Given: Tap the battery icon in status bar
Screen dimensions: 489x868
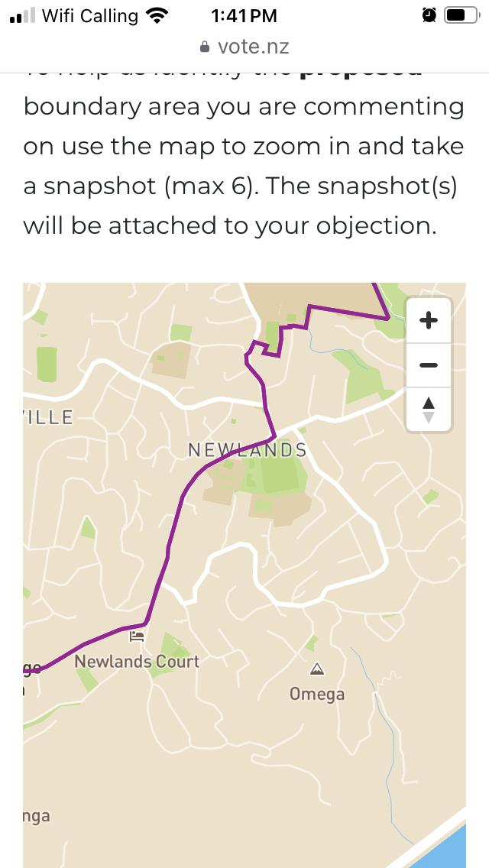Looking at the screenshot, I should click(x=460, y=15).
